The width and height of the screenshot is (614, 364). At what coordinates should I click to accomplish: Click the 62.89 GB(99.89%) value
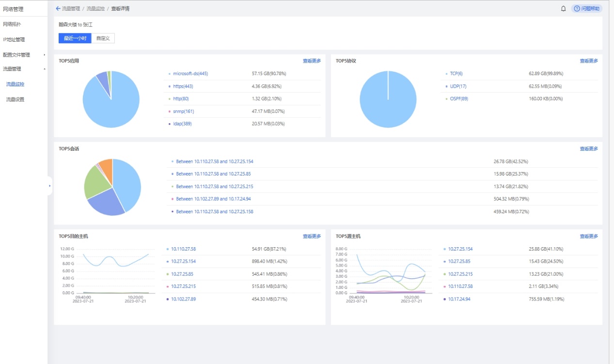point(546,74)
